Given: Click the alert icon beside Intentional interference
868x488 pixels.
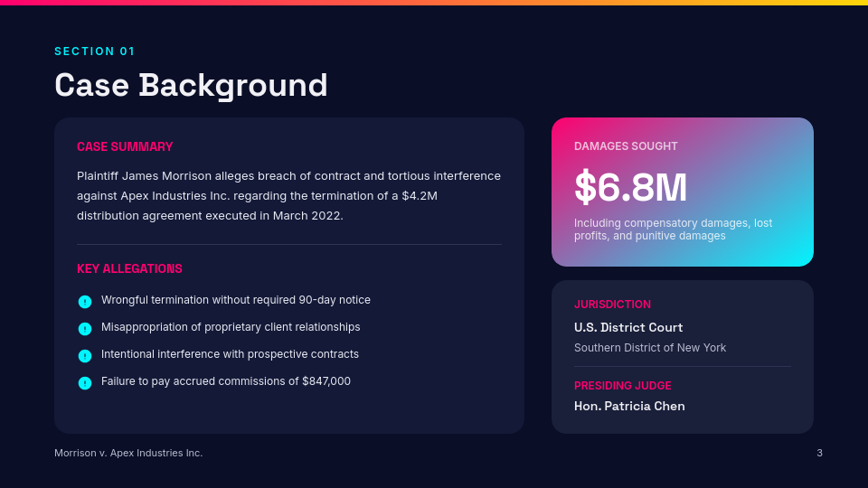Looking at the screenshot, I should (85, 356).
